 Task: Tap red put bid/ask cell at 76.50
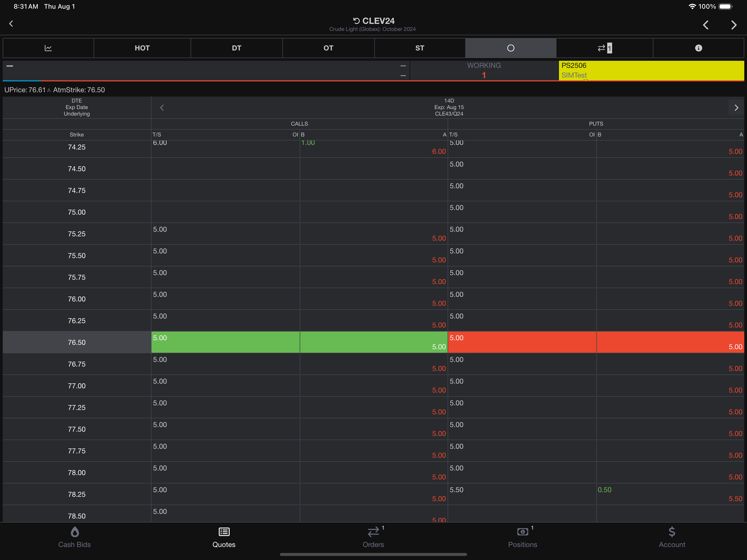coord(670,342)
